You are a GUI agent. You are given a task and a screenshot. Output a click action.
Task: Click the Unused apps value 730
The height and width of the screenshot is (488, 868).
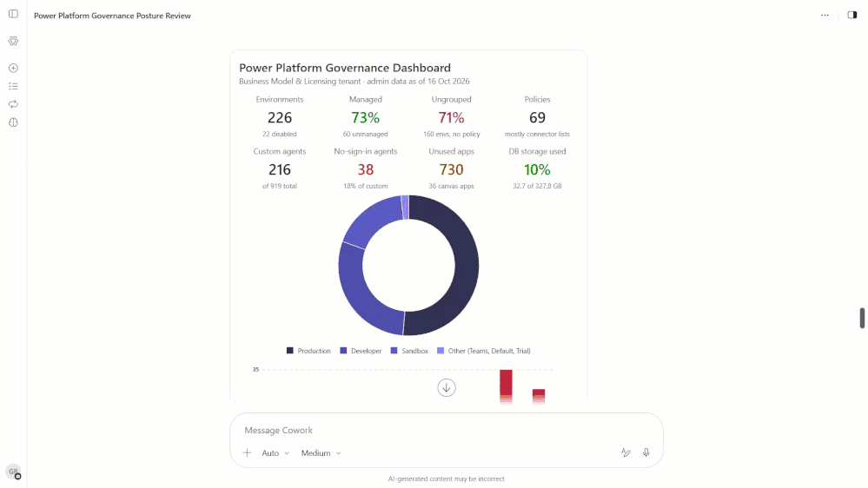click(451, 169)
